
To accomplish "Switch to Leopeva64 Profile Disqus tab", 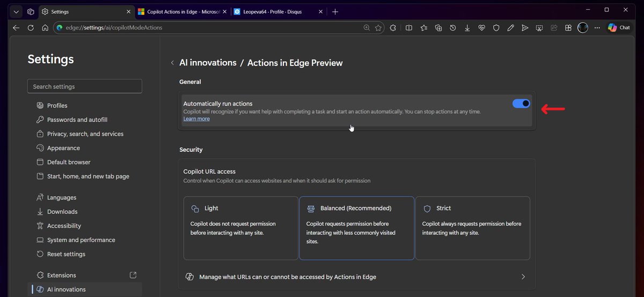I will click(279, 11).
